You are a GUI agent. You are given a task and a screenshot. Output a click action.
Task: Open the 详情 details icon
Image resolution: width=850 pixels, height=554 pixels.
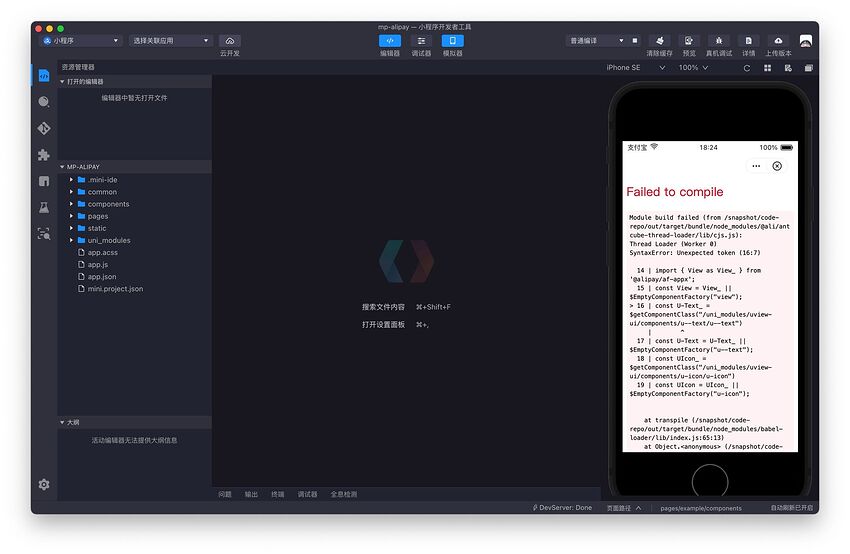[749, 41]
